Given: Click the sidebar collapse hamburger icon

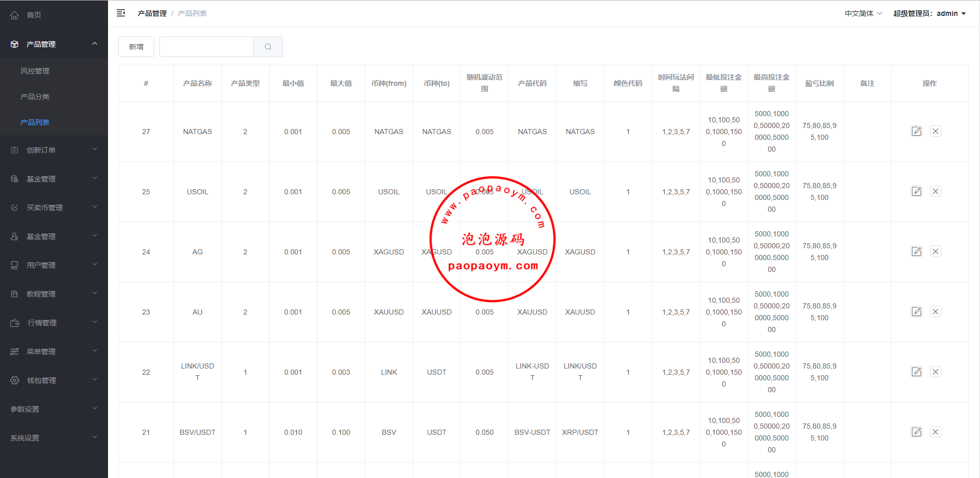Looking at the screenshot, I should 121,13.
